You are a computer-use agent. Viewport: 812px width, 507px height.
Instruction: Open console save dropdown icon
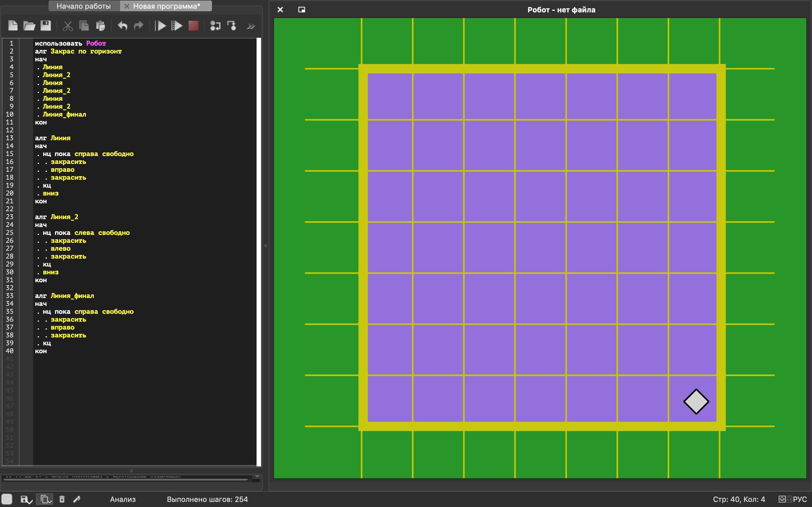click(x=26, y=499)
